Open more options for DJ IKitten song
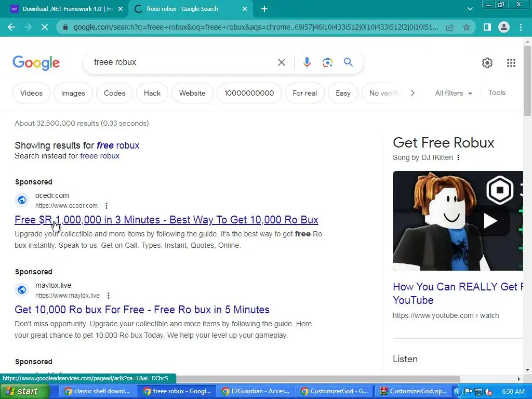Image resolution: width=532 pixels, height=399 pixels. pyautogui.click(x=458, y=157)
